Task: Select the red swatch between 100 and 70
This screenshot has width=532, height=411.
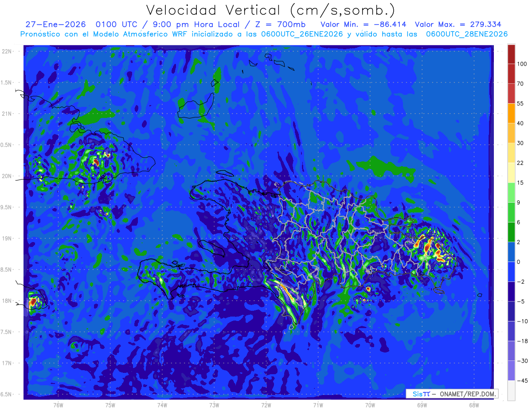Action: [511, 74]
